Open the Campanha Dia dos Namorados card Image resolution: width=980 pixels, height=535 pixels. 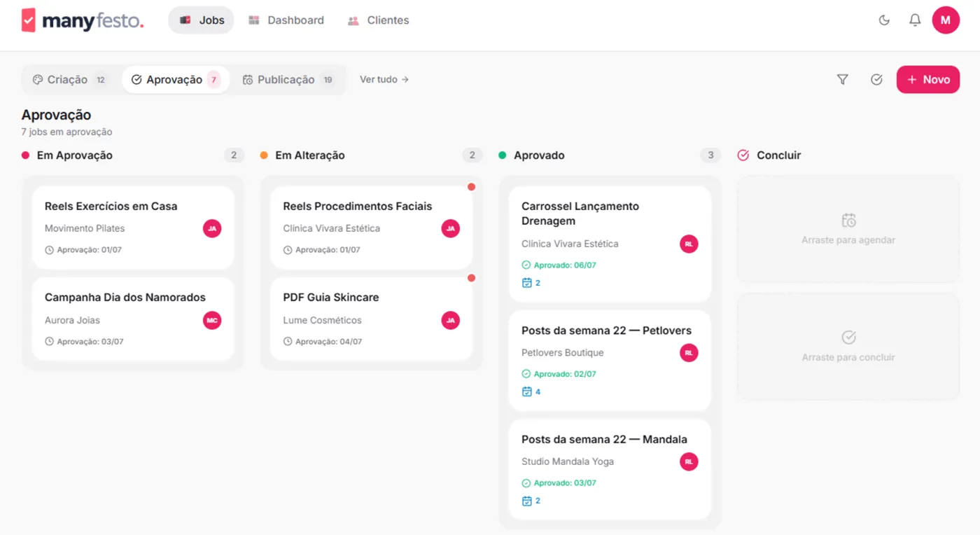pos(133,319)
